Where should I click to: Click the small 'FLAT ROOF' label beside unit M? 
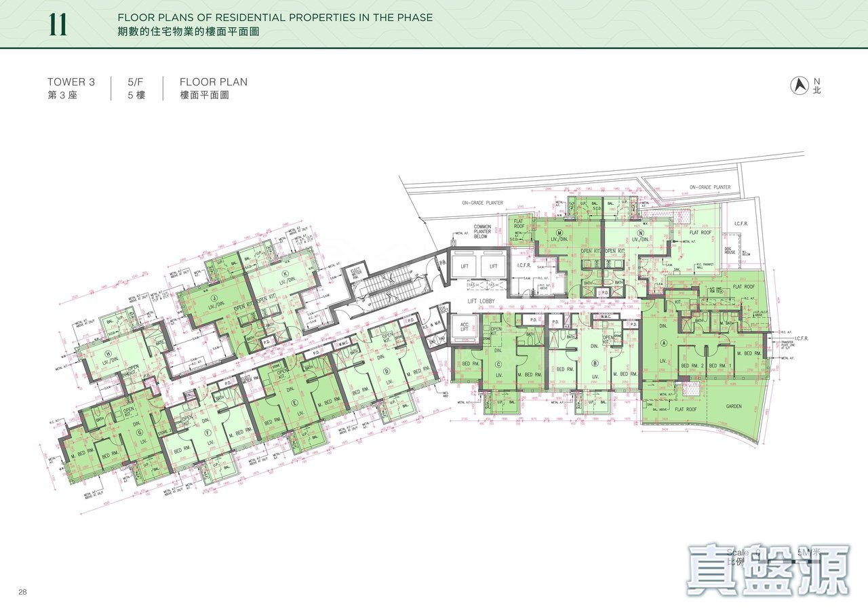[519, 223]
